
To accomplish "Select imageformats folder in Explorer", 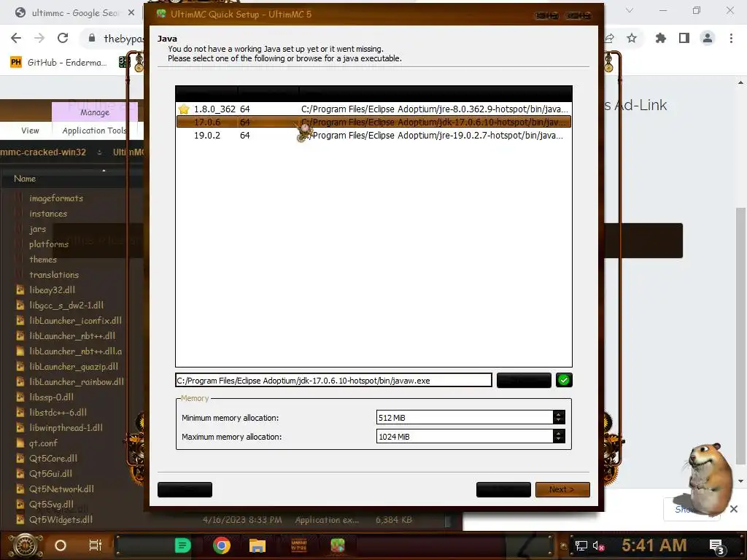I will click(x=56, y=198).
